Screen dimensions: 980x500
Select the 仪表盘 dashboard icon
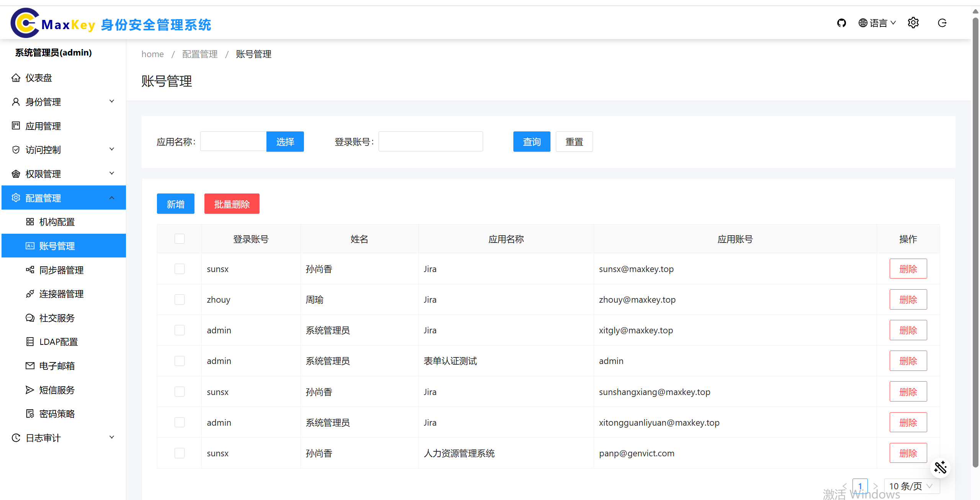click(16, 77)
